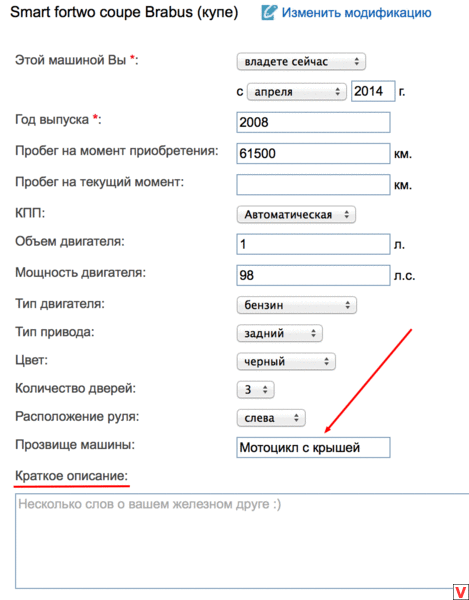
Task: Focus the Мощность двигателя field with 98
Action: click(313, 275)
